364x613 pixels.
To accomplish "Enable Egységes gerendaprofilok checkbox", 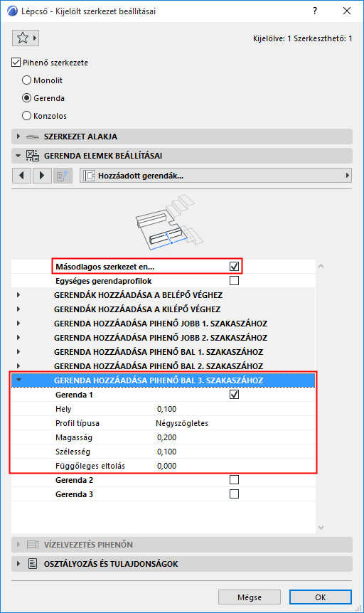I will pos(234,281).
